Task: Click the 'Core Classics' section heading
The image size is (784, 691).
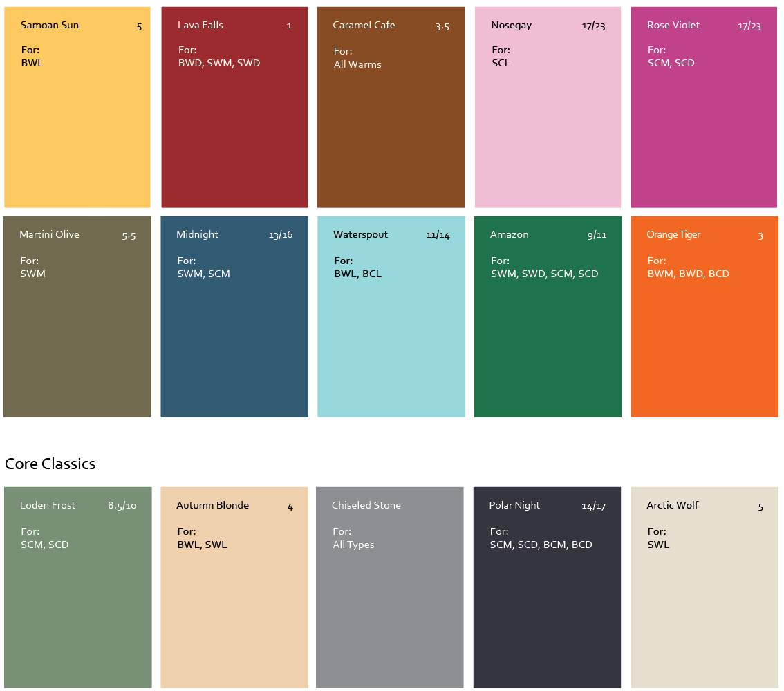Action: 50,464
